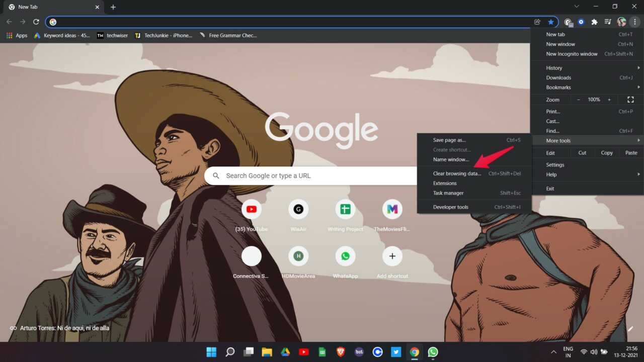
Task: Open the Arturo Torres background attribution link
Action: pyautogui.click(x=59, y=328)
